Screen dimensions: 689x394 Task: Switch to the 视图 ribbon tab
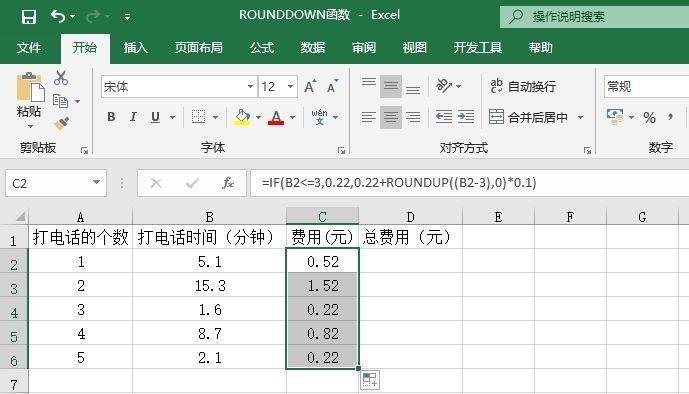tap(415, 47)
